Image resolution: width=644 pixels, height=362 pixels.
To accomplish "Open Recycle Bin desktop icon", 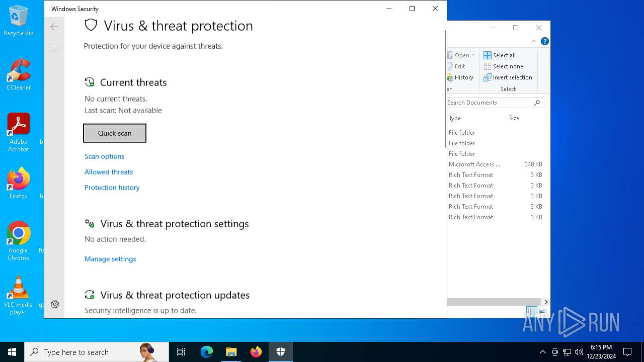I will coord(19,21).
